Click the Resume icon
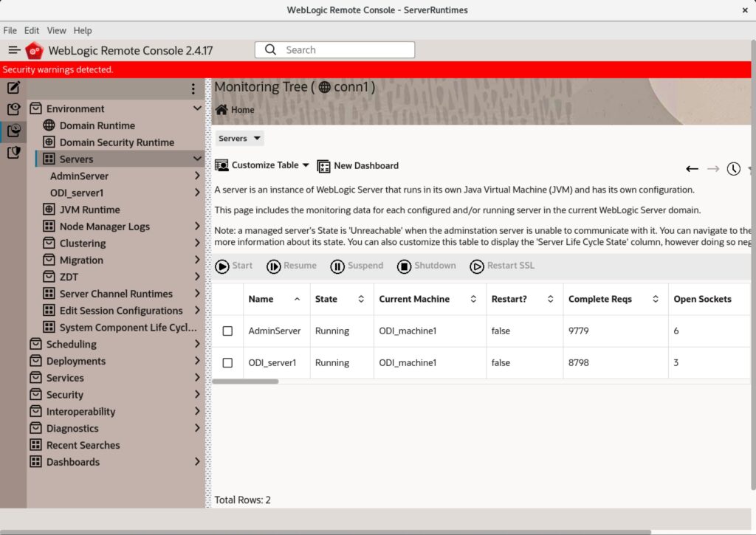 pyautogui.click(x=273, y=266)
